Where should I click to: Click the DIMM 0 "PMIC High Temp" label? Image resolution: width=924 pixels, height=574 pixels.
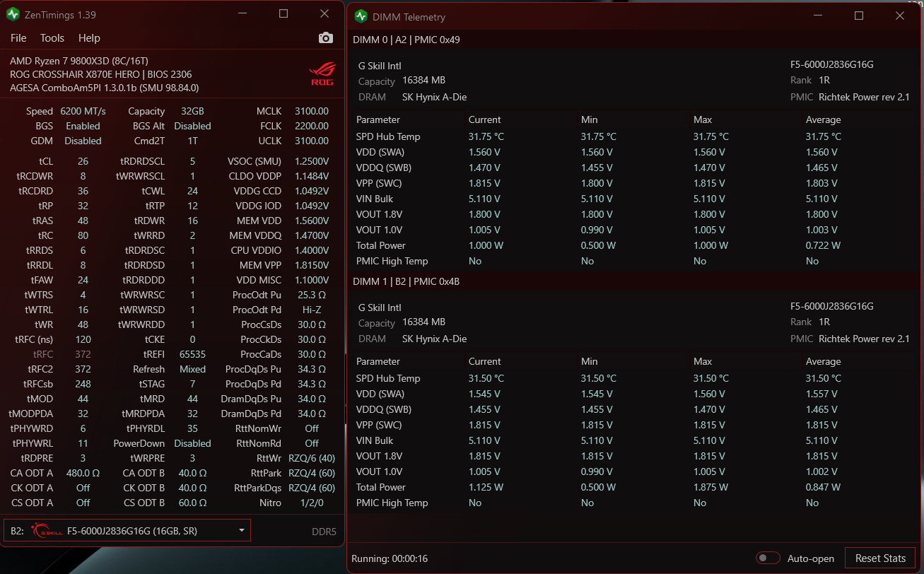pyautogui.click(x=392, y=261)
